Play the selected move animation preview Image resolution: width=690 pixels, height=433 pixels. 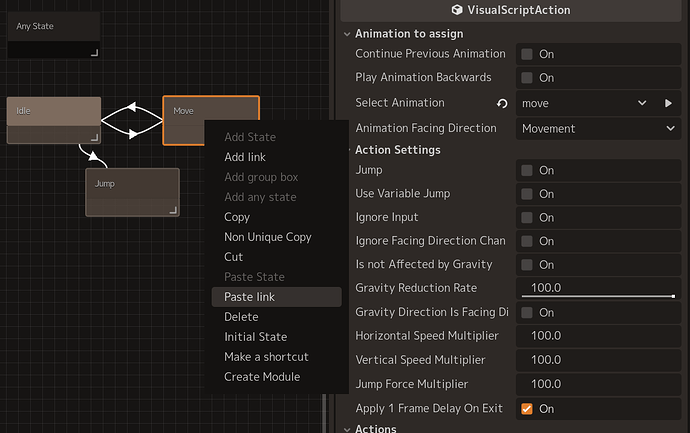[668, 103]
